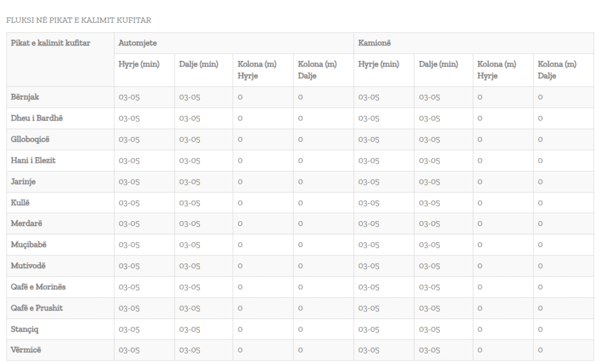Click Stançiq's Automjete Hyrje (min) value
600x364 pixels.
point(129,329)
